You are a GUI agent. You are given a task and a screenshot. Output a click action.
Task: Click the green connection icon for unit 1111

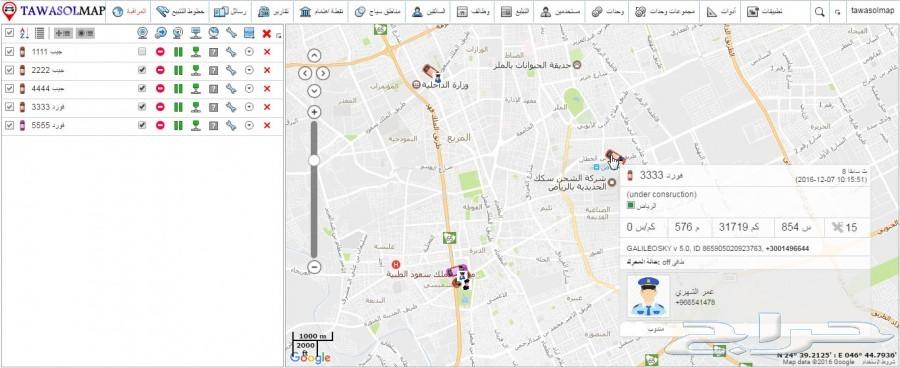pyautogui.click(x=195, y=52)
